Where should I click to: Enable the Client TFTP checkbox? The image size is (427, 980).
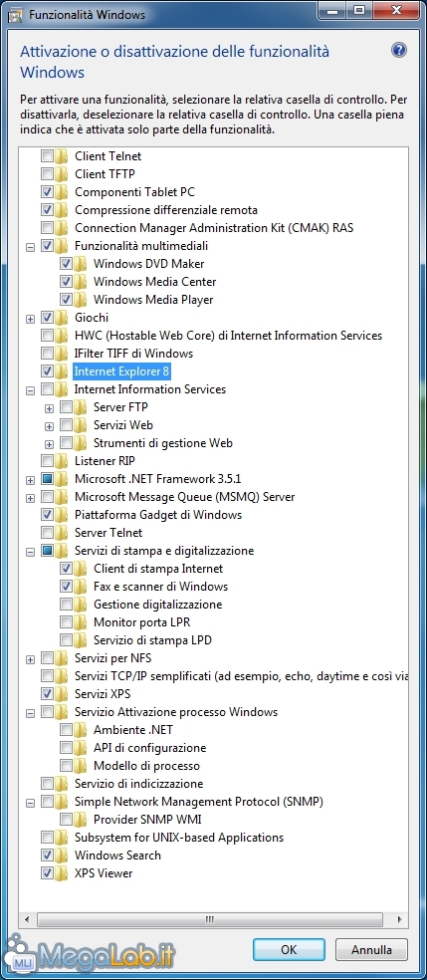point(47,173)
